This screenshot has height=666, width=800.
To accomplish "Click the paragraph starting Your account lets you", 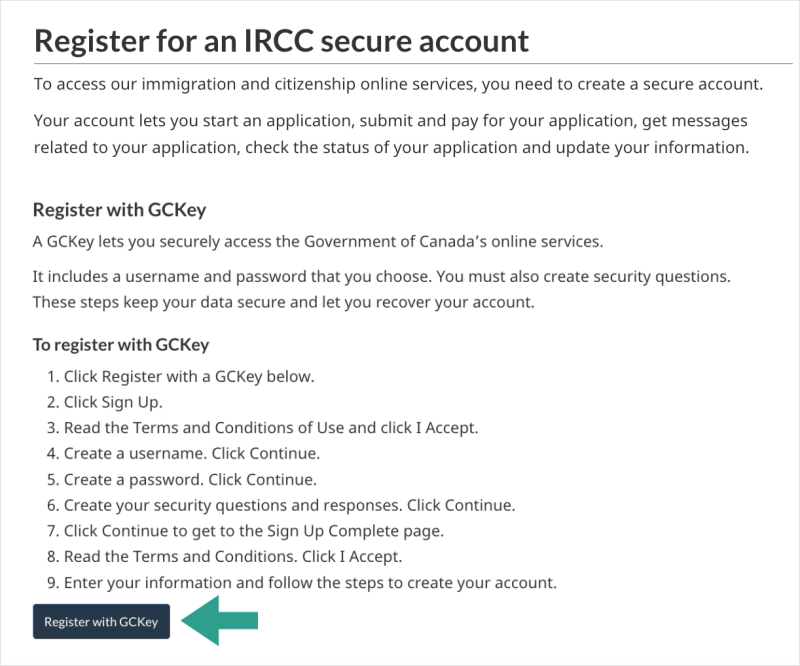I will tap(391, 134).
